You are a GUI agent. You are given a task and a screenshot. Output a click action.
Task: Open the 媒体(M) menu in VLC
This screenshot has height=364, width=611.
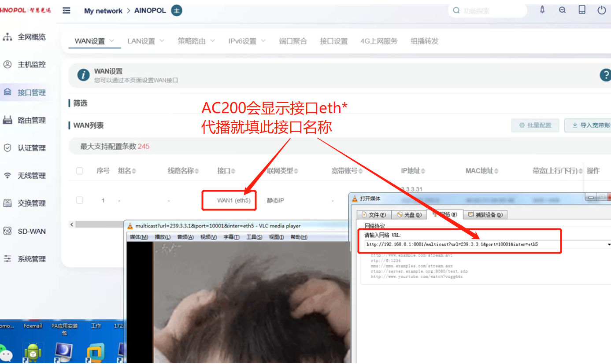click(x=138, y=237)
